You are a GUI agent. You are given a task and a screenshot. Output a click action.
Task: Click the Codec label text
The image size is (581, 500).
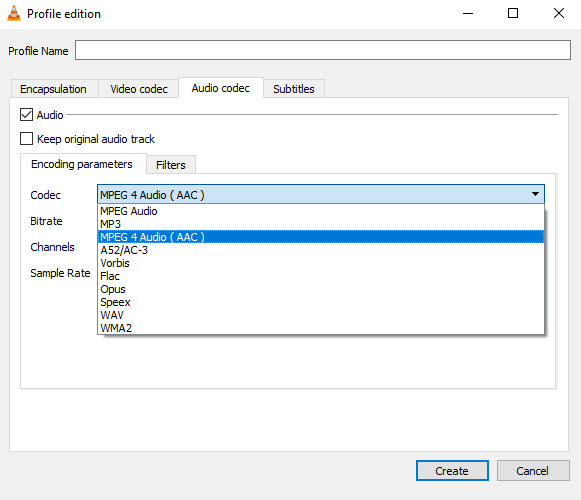click(45, 195)
